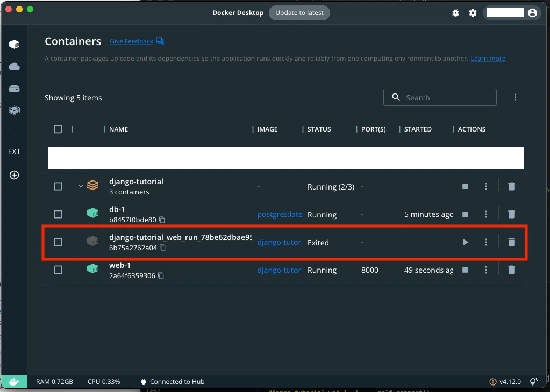The height and width of the screenshot is (392, 550).
Task: Open the Give Feedback link
Action: click(x=132, y=41)
